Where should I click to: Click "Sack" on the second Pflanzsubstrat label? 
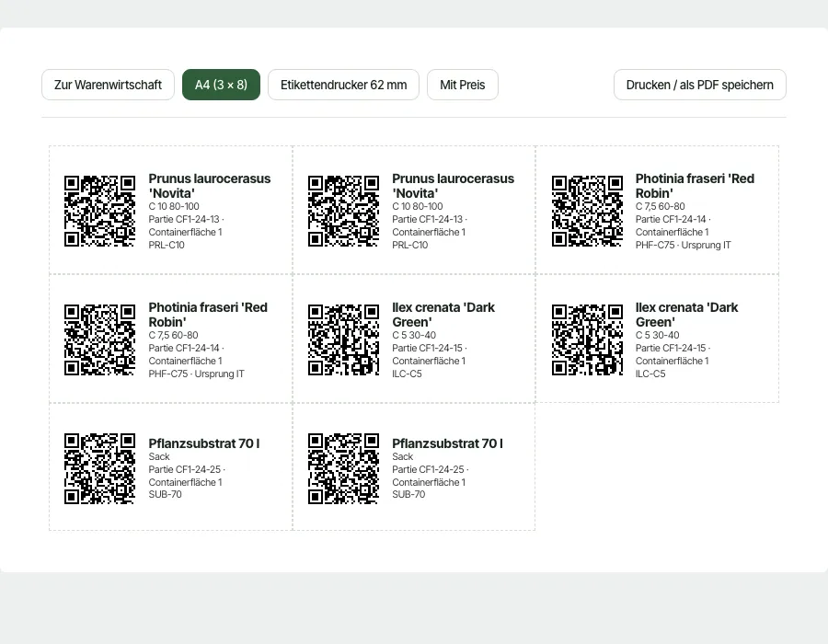pos(402,456)
